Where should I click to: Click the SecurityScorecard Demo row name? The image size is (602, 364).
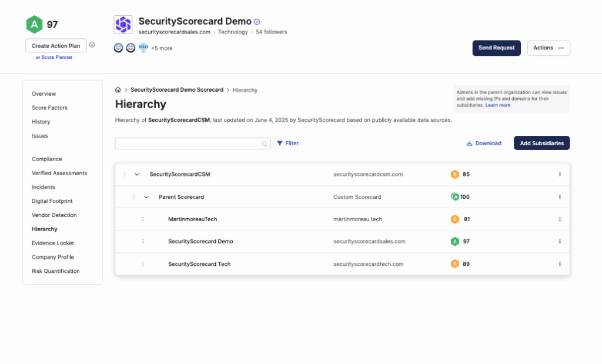[200, 242]
